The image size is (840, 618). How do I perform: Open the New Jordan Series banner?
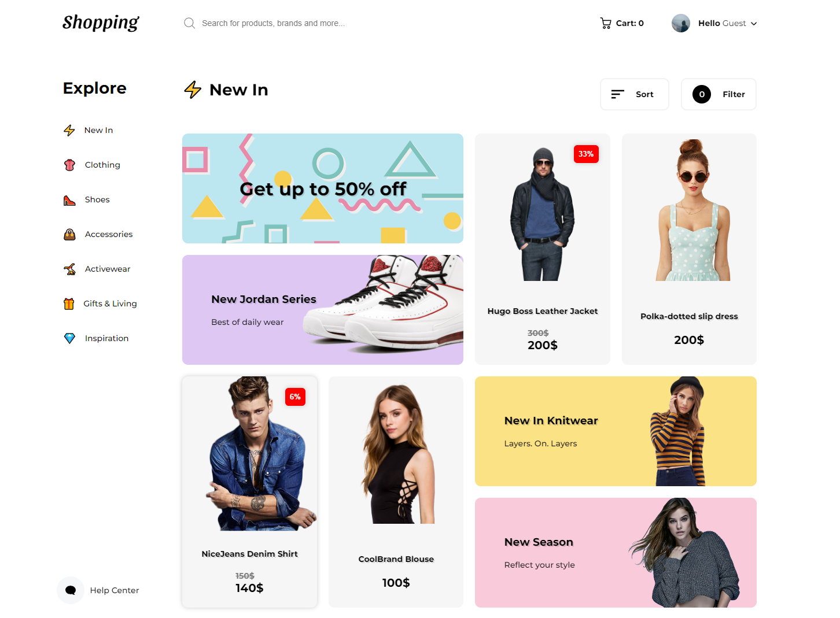click(x=323, y=310)
